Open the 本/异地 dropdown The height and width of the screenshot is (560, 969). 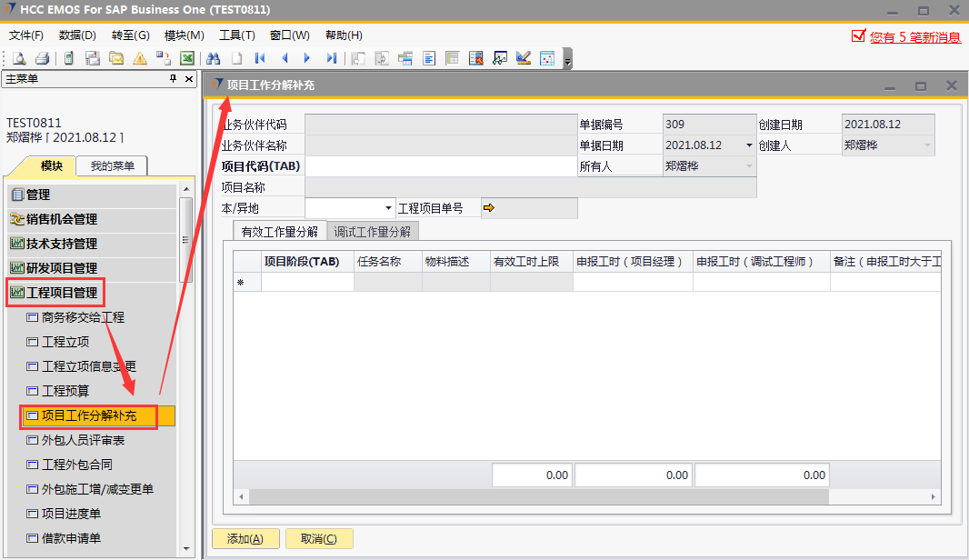coord(389,208)
